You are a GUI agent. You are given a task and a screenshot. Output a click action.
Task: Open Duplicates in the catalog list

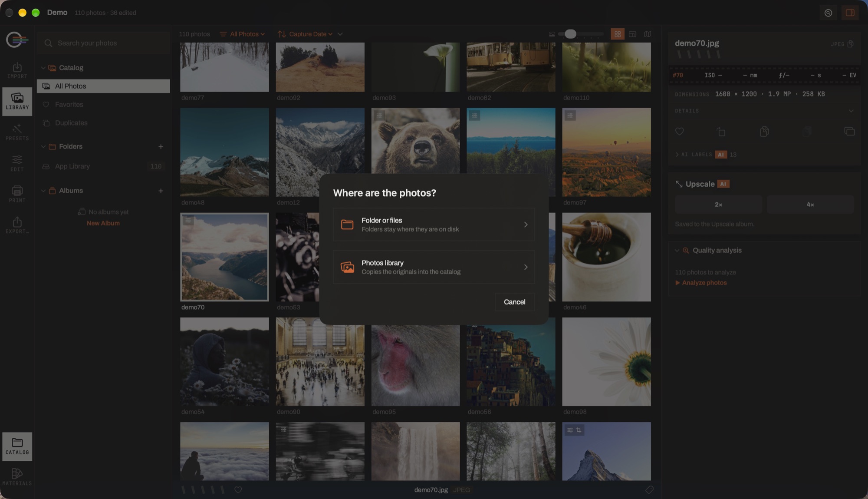pyautogui.click(x=103, y=123)
